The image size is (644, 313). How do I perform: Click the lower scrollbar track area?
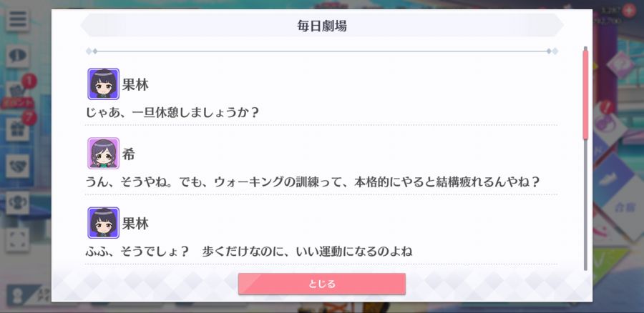coord(585,205)
